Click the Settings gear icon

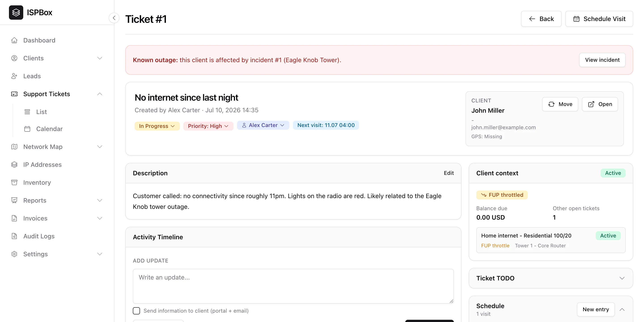[x=14, y=254]
